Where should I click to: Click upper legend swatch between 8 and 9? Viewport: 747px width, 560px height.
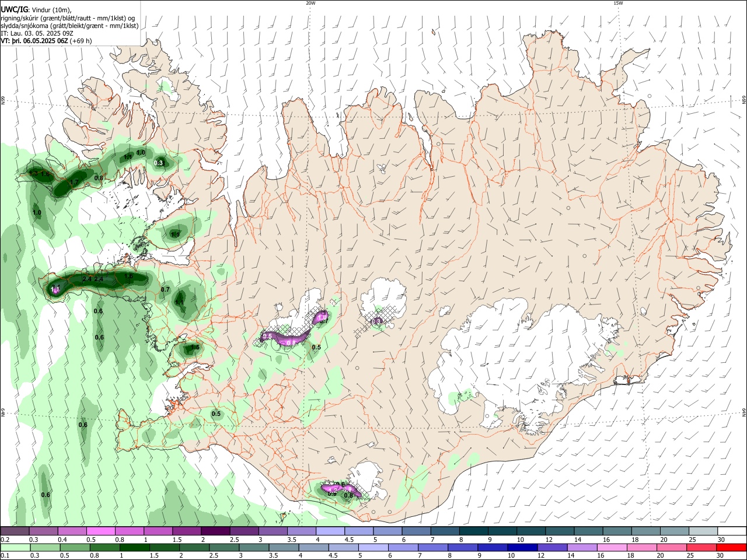(473, 531)
